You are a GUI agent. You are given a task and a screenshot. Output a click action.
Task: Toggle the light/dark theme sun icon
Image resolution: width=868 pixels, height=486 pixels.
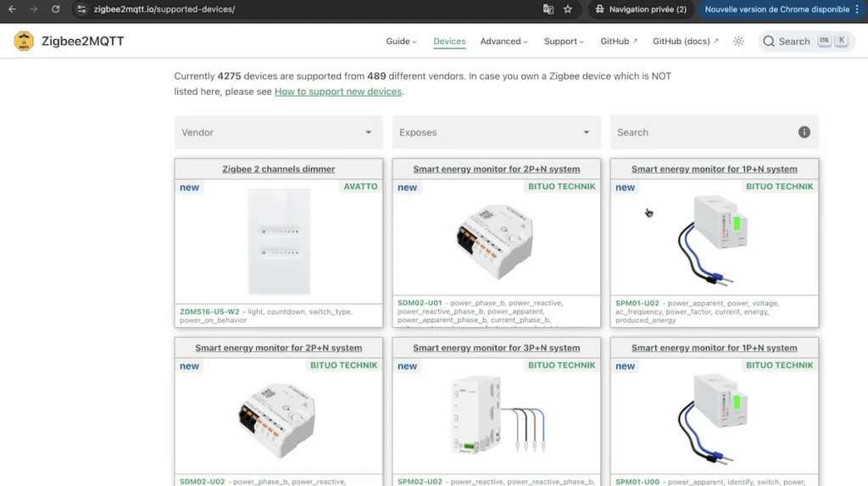click(x=738, y=41)
